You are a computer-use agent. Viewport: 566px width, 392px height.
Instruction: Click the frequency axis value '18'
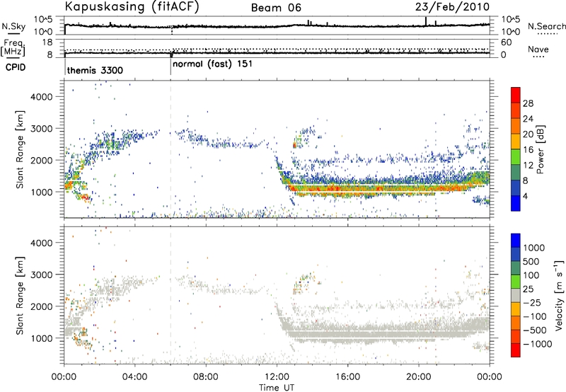(x=48, y=42)
